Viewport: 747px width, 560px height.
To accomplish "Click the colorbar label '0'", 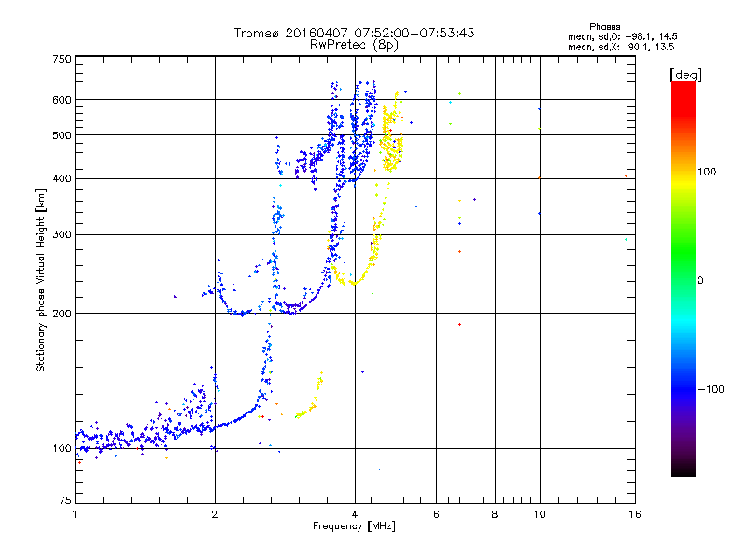I will [700, 281].
